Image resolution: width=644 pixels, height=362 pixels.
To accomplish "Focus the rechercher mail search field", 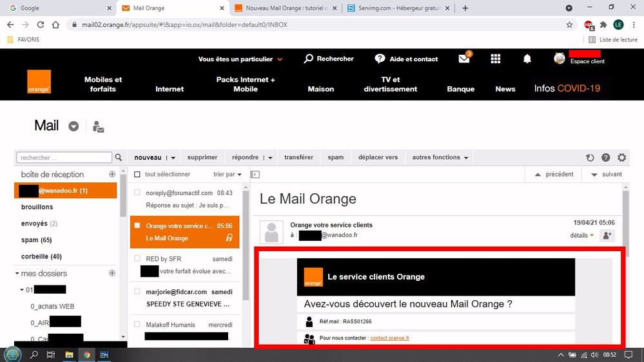I will (64, 157).
